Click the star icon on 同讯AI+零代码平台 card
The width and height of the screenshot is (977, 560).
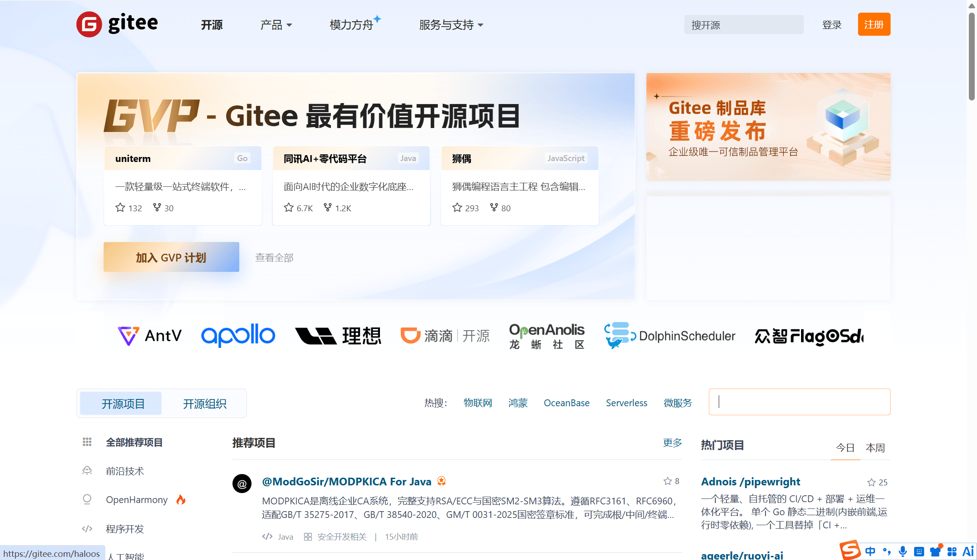click(x=289, y=208)
